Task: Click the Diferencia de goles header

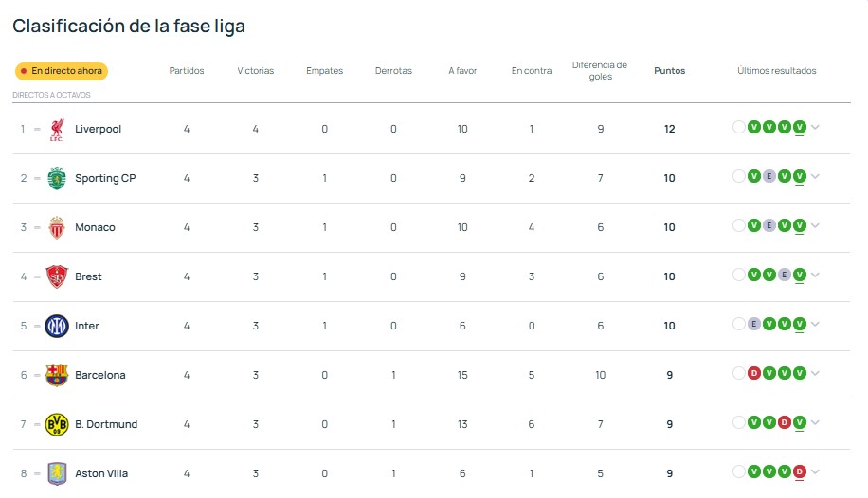Action: coord(600,71)
